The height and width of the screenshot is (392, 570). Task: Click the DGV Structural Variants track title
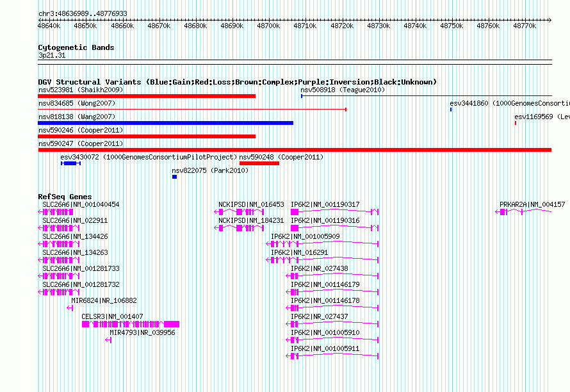tap(238, 82)
